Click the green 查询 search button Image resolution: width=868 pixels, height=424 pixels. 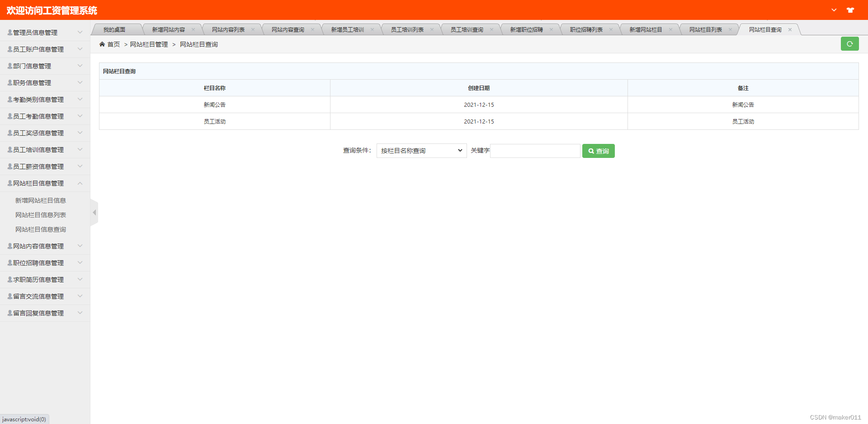click(x=598, y=151)
